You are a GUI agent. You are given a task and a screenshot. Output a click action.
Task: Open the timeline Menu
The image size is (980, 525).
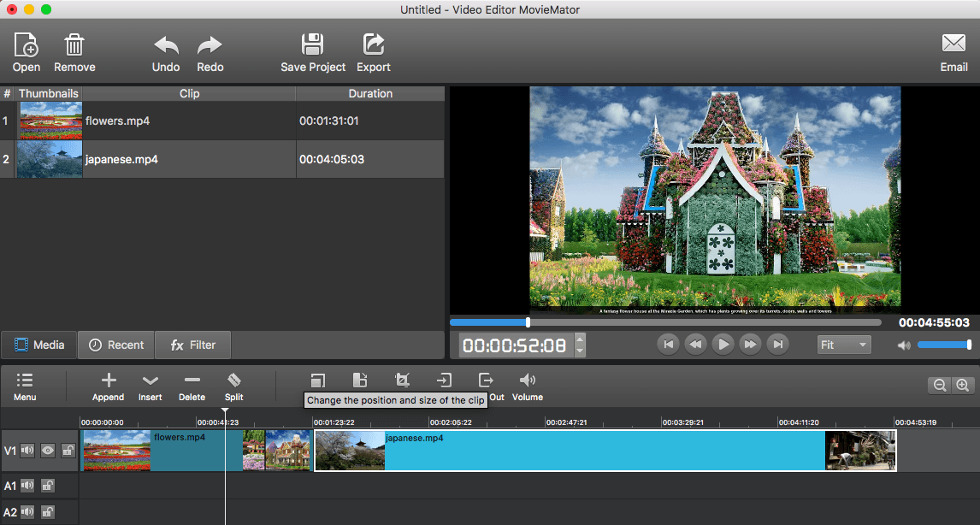(25, 386)
